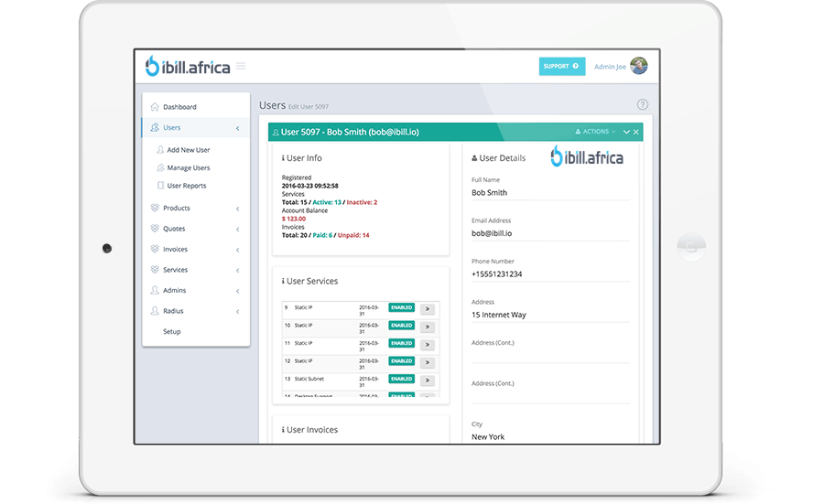Collapse the User 5097 panel chevron

[x=626, y=132]
